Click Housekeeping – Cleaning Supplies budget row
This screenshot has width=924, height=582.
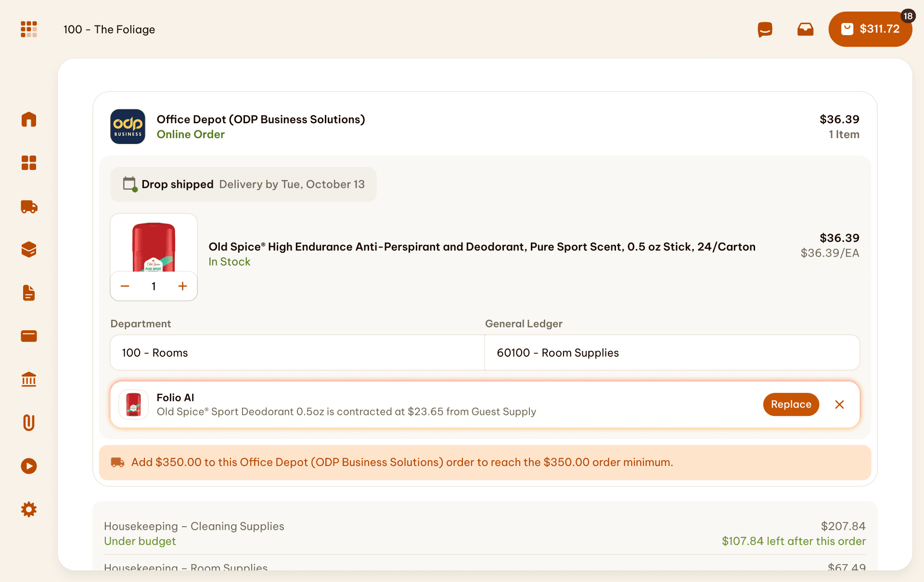[x=485, y=533]
